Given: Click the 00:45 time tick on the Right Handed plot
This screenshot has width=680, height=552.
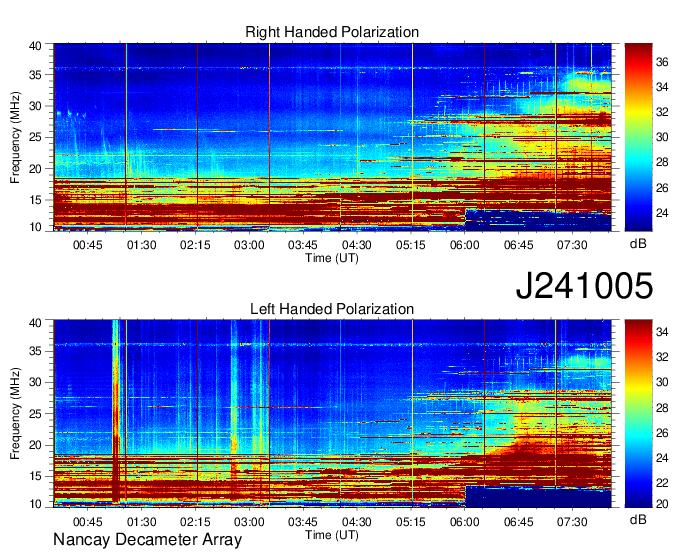Looking at the screenshot, I should tap(88, 245).
